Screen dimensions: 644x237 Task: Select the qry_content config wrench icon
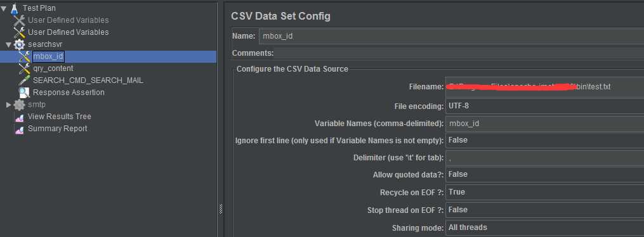pyautogui.click(x=25, y=68)
